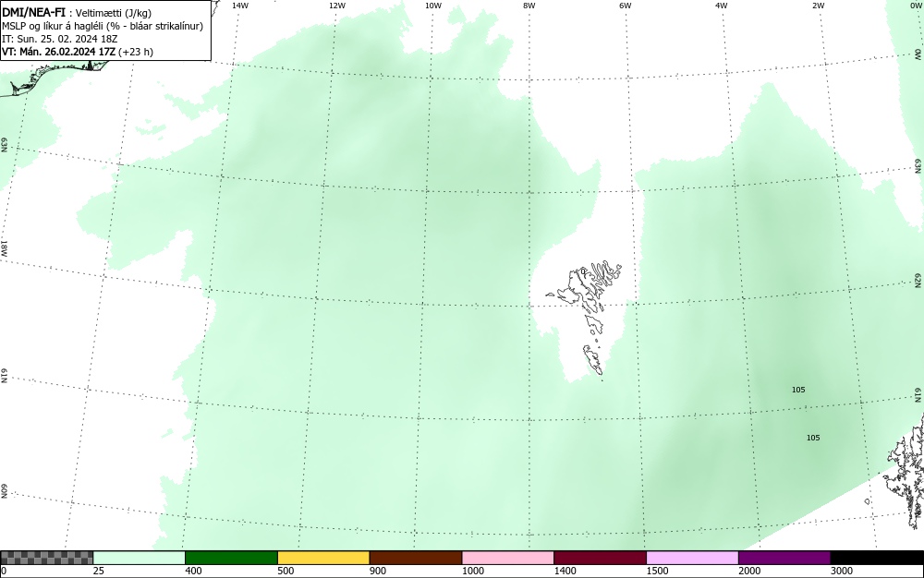924x578 pixels.
Task: Click the Shetland coastline outline at right edge
Action: tap(906, 471)
